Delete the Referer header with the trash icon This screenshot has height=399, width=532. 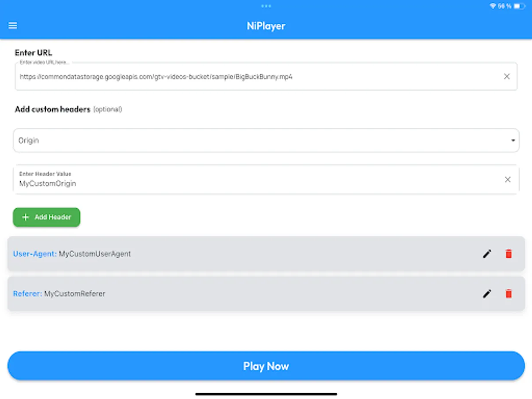point(509,293)
